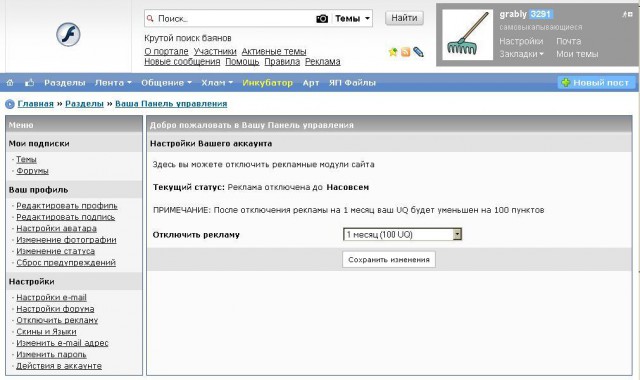Open the 1 месяц (100 UQ) combo box
This screenshot has width=640, height=380.
click(402, 235)
